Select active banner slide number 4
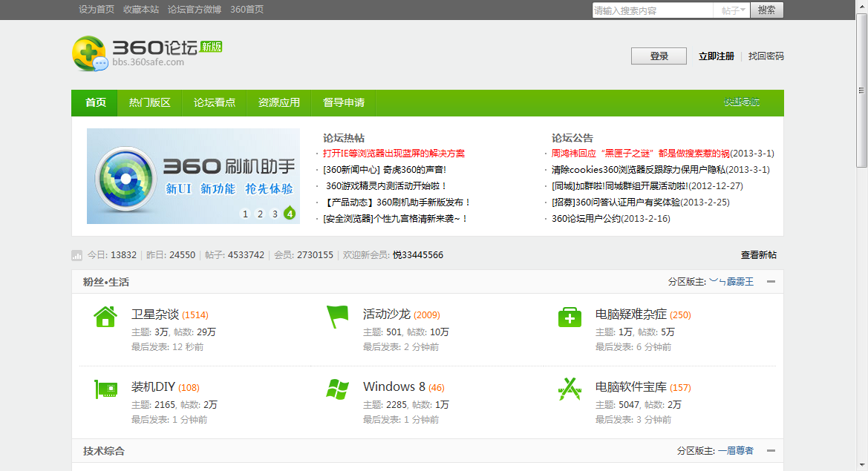 pyautogui.click(x=290, y=214)
